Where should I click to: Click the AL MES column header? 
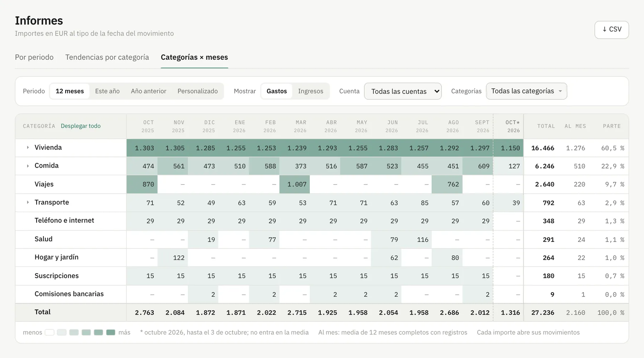(575, 126)
